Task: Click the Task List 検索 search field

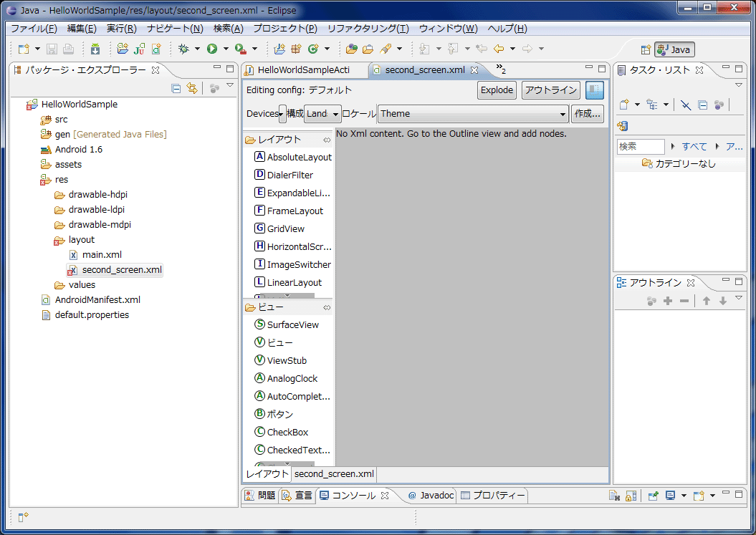Action: click(641, 147)
